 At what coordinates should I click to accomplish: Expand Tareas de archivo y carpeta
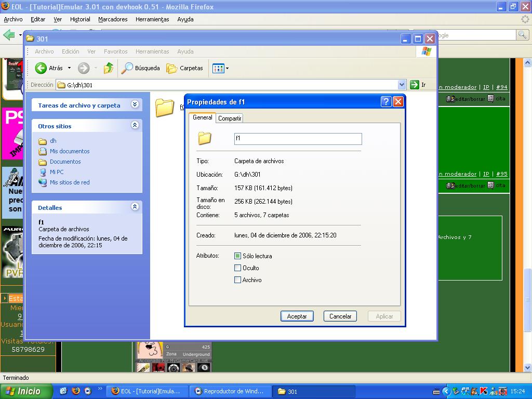(135, 104)
